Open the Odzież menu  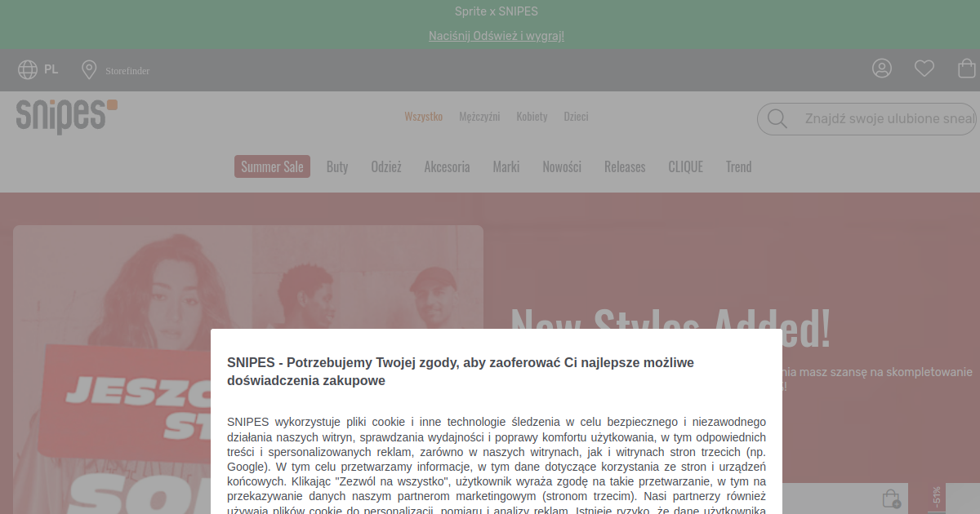coord(386,166)
